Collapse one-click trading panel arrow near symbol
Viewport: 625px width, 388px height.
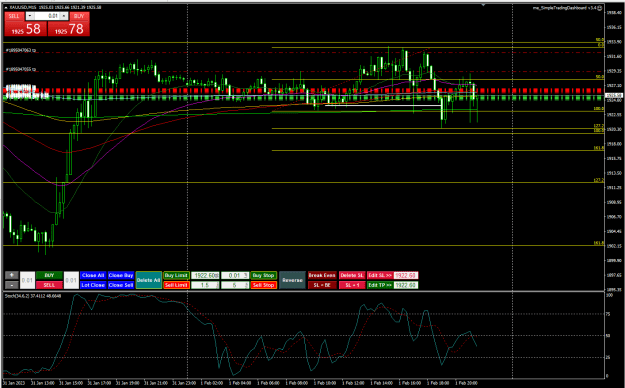point(6,7)
